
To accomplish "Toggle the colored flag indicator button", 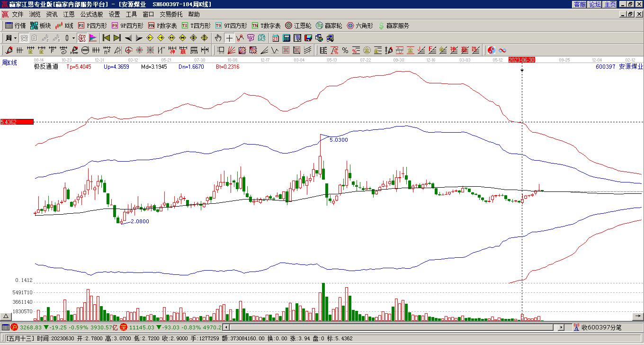I will tap(93, 38).
